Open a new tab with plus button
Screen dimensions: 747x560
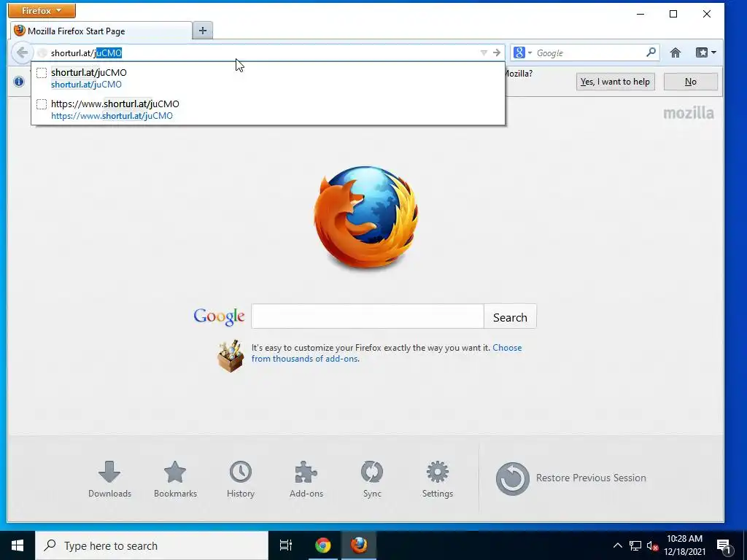203,31
